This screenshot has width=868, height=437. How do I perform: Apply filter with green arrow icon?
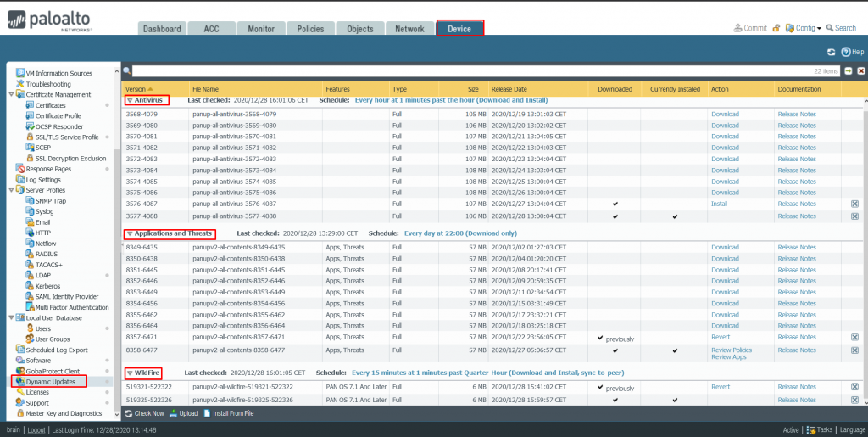849,71
